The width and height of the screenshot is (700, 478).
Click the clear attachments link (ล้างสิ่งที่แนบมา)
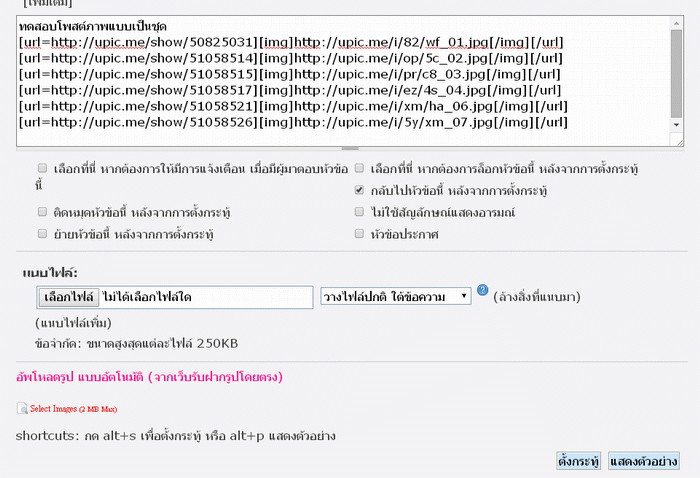(537, 297)
